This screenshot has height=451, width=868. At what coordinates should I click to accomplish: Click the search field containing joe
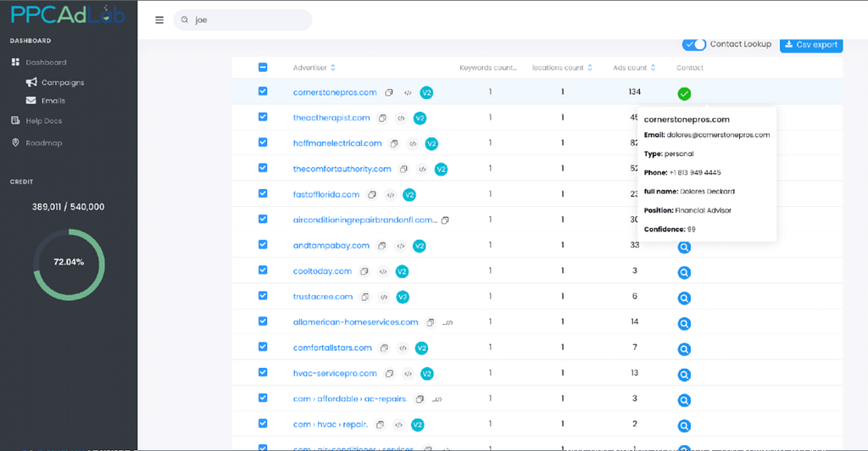[246, 20]
